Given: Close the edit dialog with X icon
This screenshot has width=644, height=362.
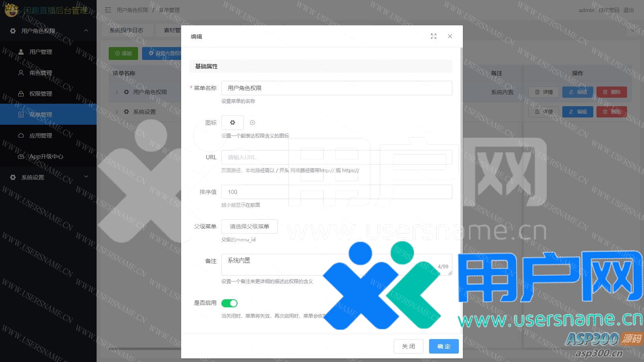Looking at the screenshot, I should (450, 36).
